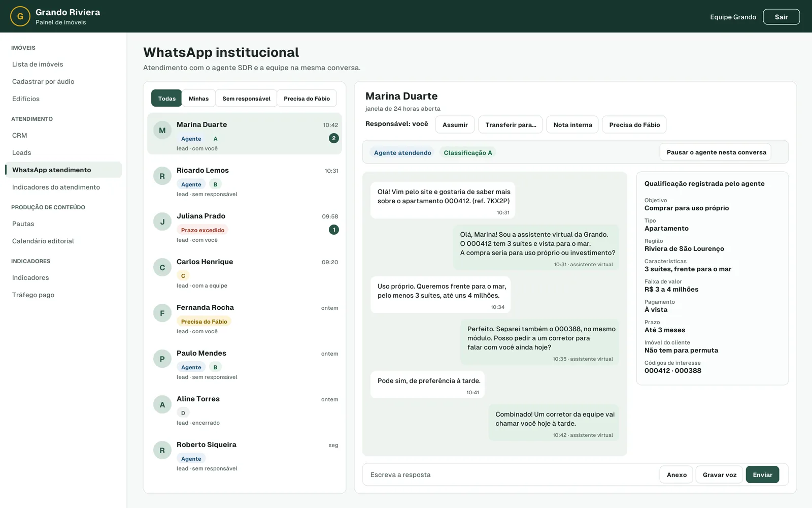The height and width of the screenshot is (508, 812).
Task: Click the Prazo excedido tag on Juliana Prado
Action: coord(202,230)
